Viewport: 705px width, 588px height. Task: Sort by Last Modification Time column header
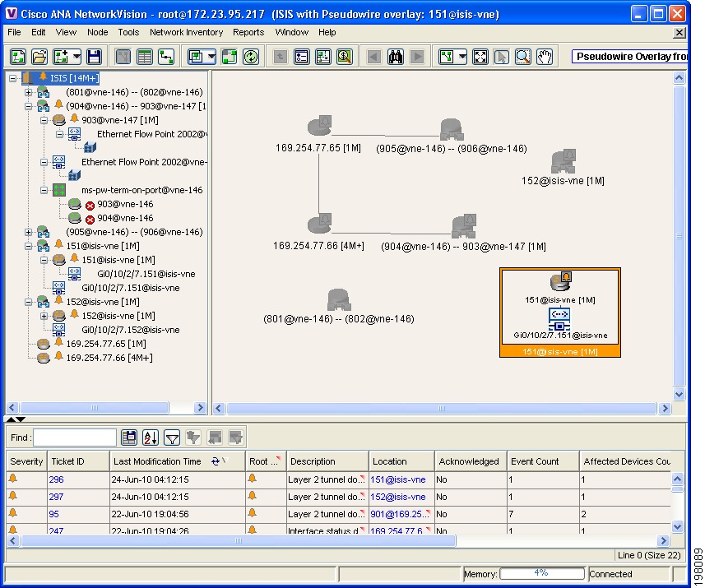178,461
